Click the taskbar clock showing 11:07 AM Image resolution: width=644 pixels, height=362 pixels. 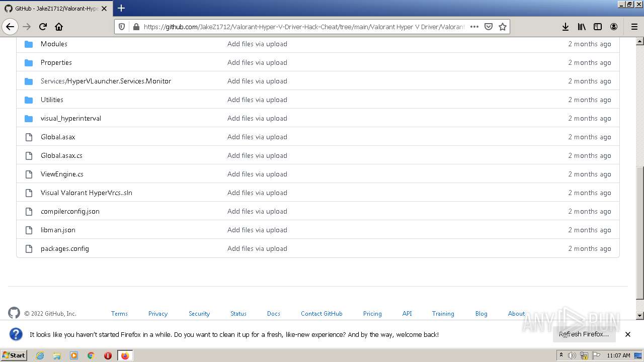pos(618,355)
